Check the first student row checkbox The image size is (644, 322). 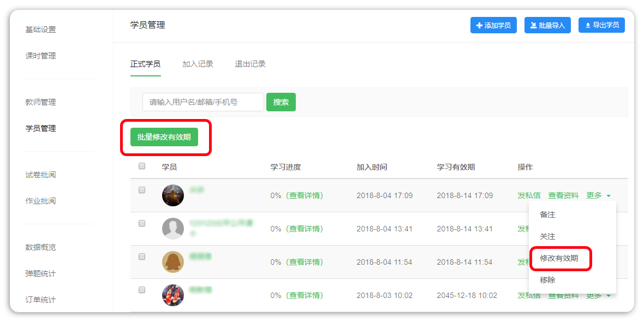coord(142,190)
